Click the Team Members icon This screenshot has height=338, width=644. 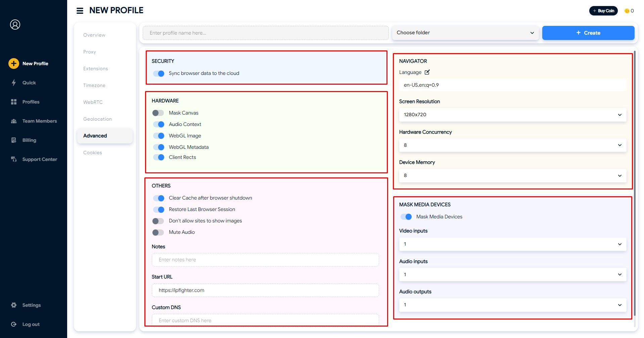click(14, 121)
